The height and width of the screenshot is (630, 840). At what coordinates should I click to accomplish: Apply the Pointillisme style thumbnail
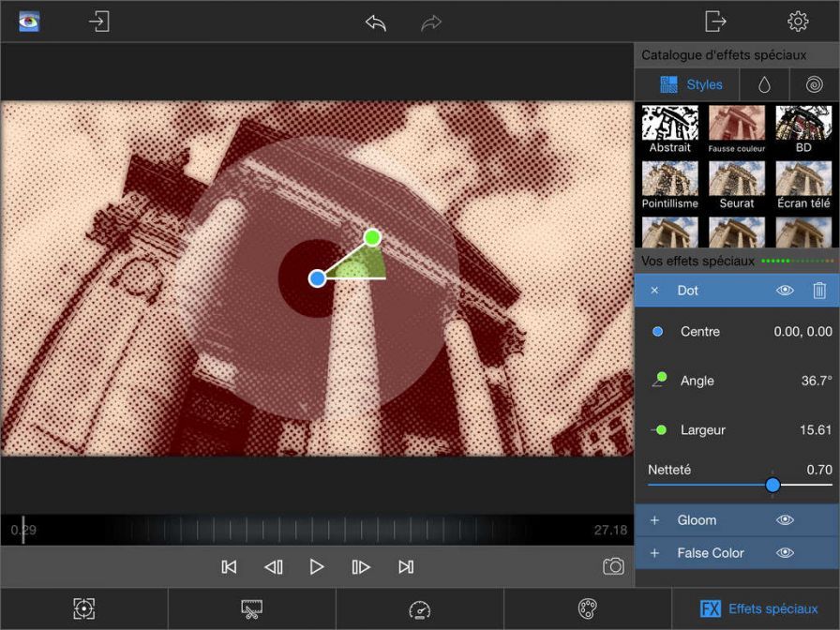[x=669, y=184]
